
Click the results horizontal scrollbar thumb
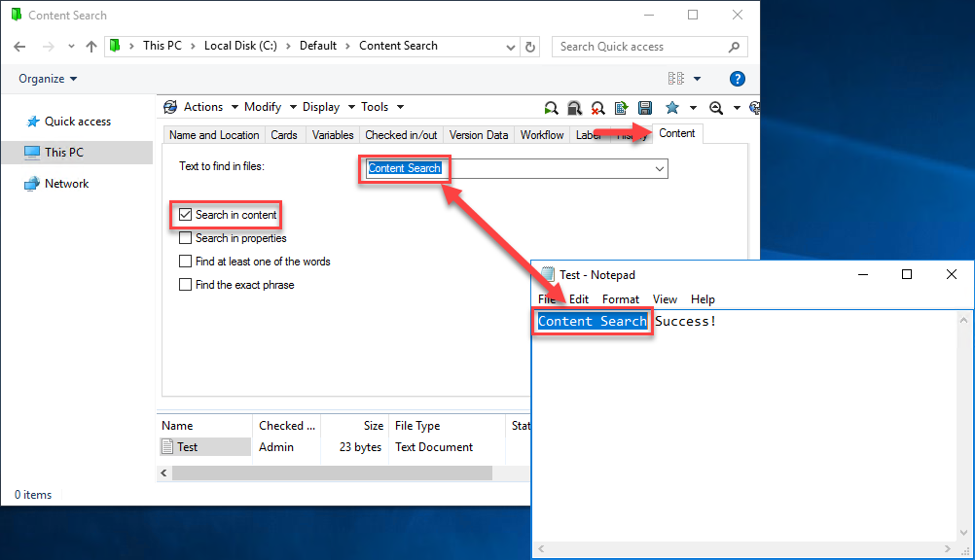(332, 473)
